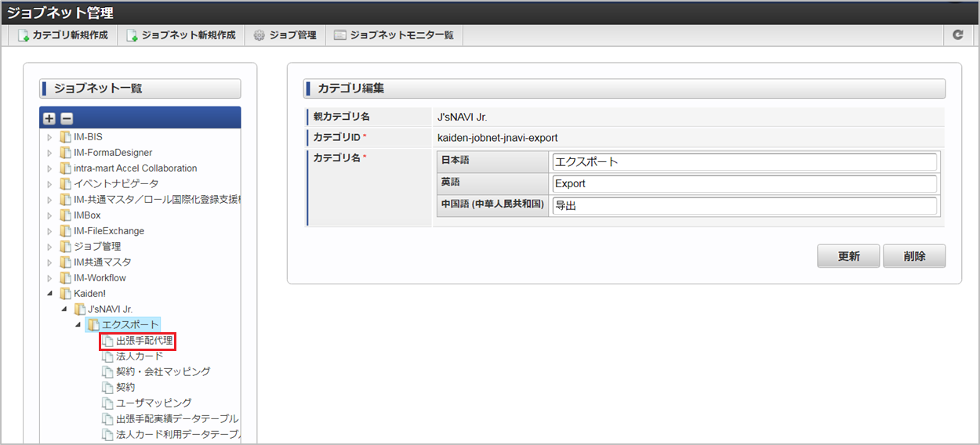Click folder icon beside IM-FileExchange

pos(65,231)
